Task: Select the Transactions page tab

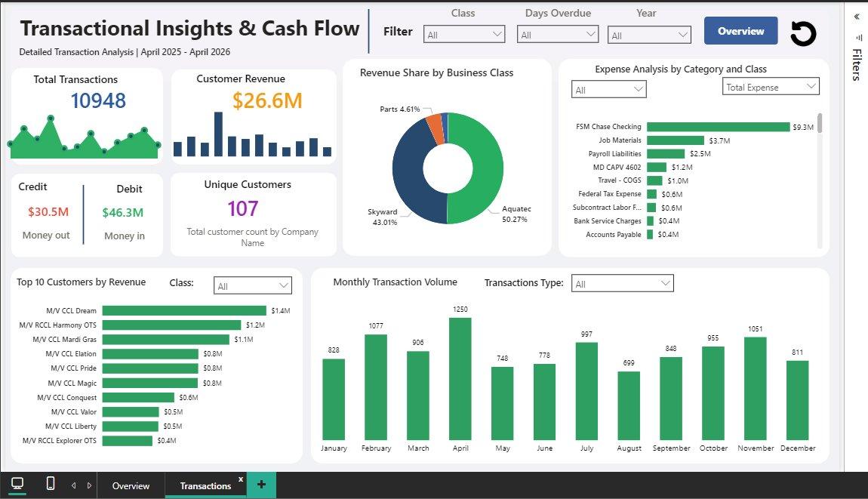Action: tap(205, 485)
